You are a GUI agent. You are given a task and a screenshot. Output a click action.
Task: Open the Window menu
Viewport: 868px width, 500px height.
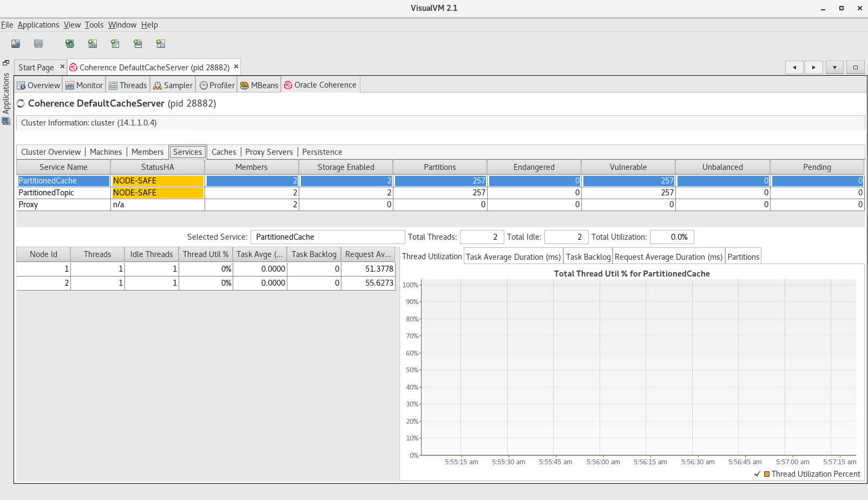tap(122, 25)
